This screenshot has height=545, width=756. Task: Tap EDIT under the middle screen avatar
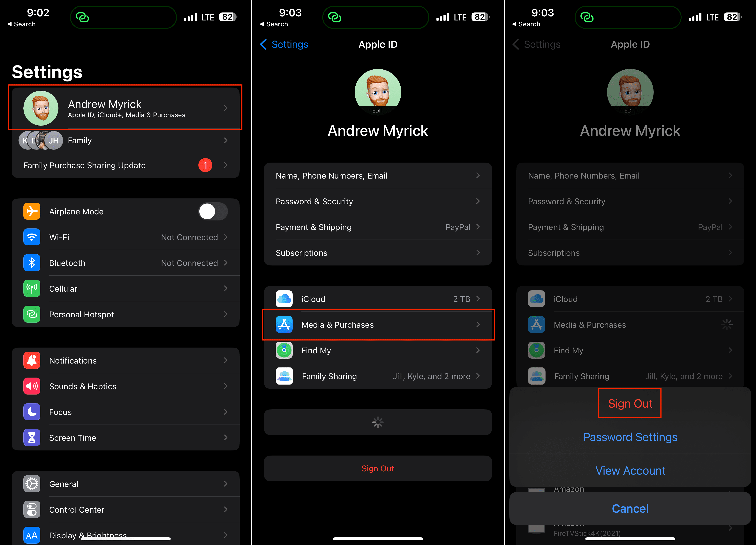click(x=378, y=111)
